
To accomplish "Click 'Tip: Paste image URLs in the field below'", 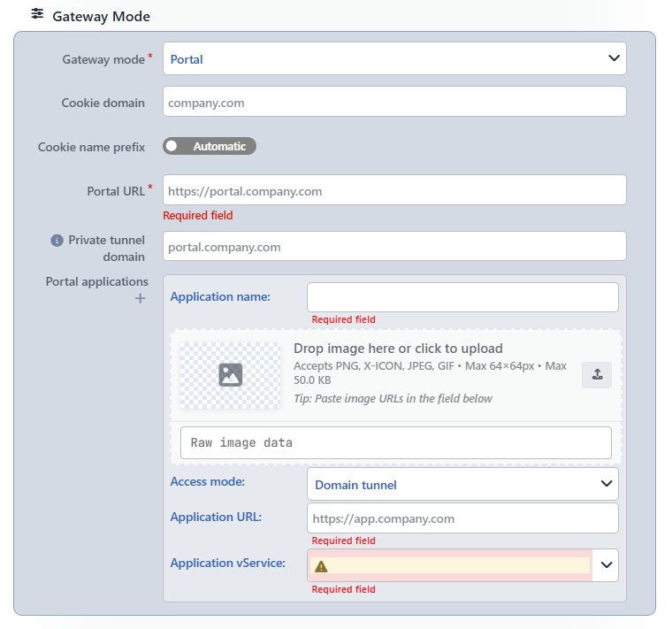I will tap(393, 399).
